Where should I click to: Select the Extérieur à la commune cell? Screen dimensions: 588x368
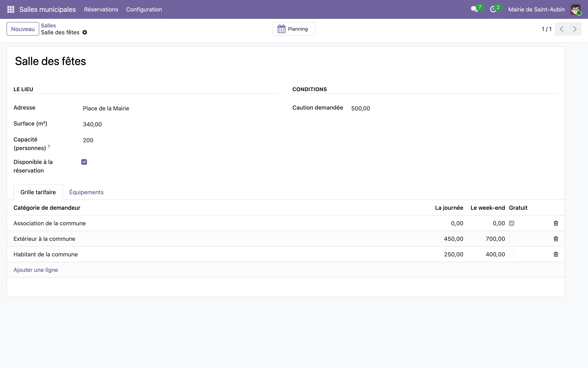coord(45,239)
